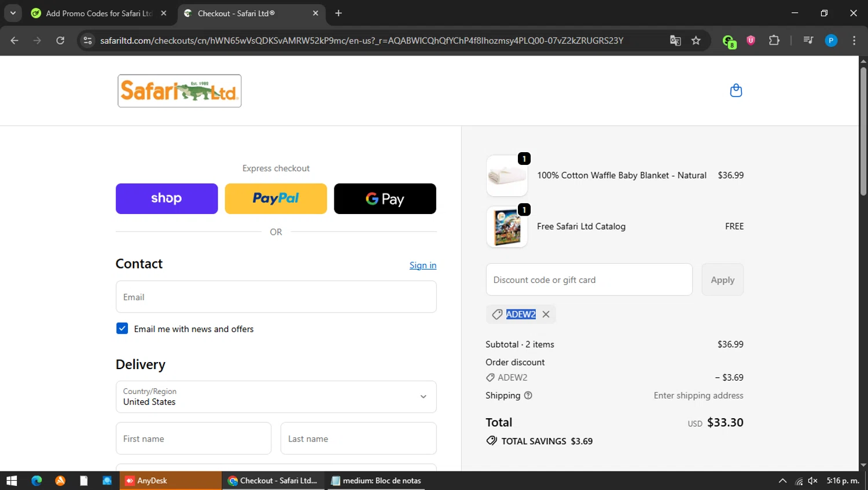Screen dimensions: 868x490
Task: Show hidden system tray icons
Action: click(x=782, y=481)
